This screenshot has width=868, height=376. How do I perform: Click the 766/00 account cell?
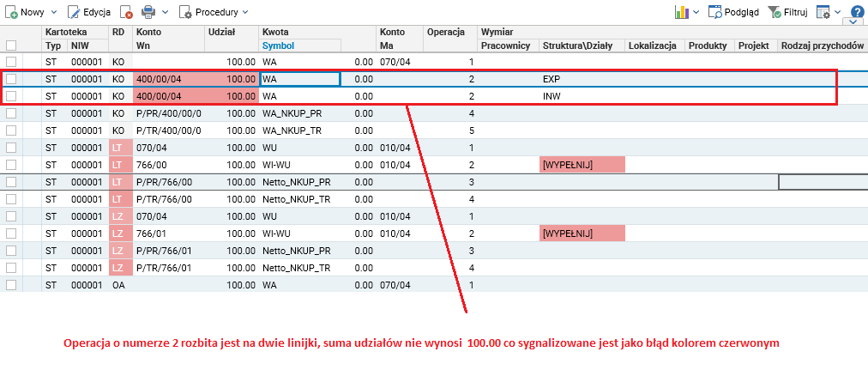pos(169,165)
